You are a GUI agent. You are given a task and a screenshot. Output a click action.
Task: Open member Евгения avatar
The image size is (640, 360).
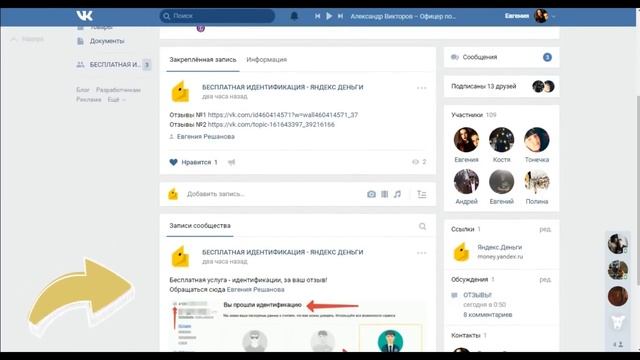467,140
